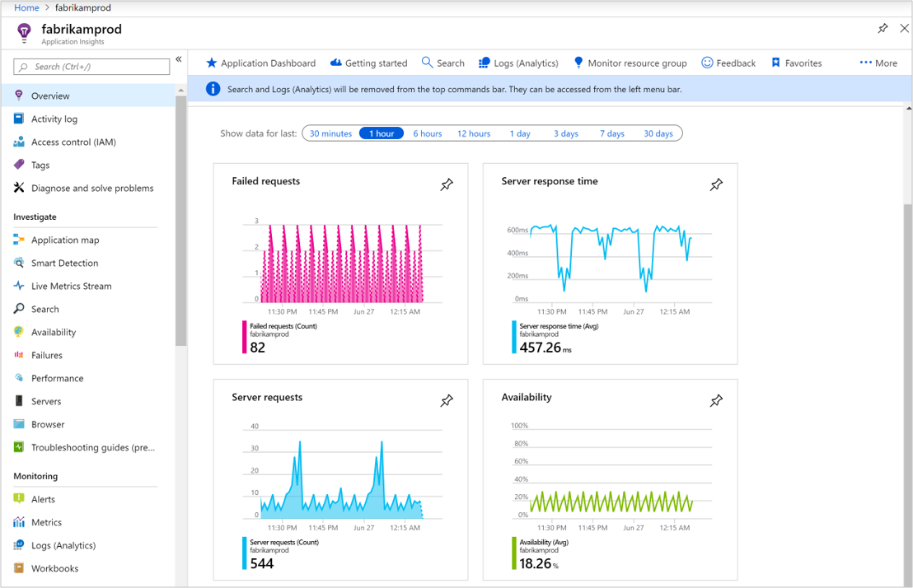Click the Smart Detection icon

point(19,264)
